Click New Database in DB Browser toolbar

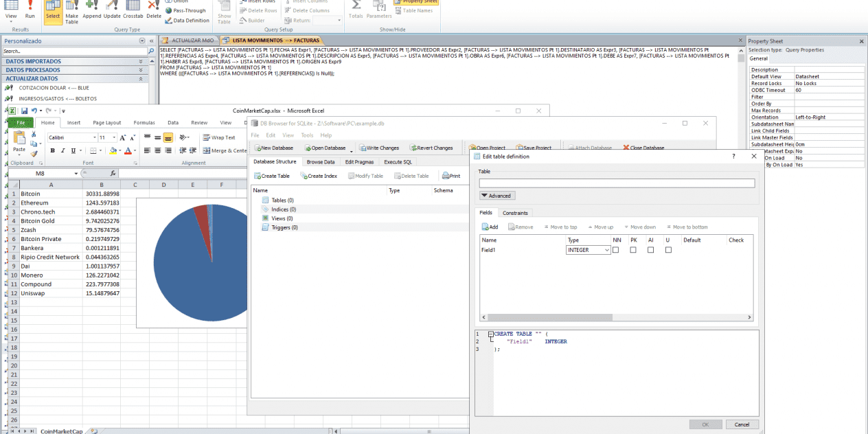point(273,148)
